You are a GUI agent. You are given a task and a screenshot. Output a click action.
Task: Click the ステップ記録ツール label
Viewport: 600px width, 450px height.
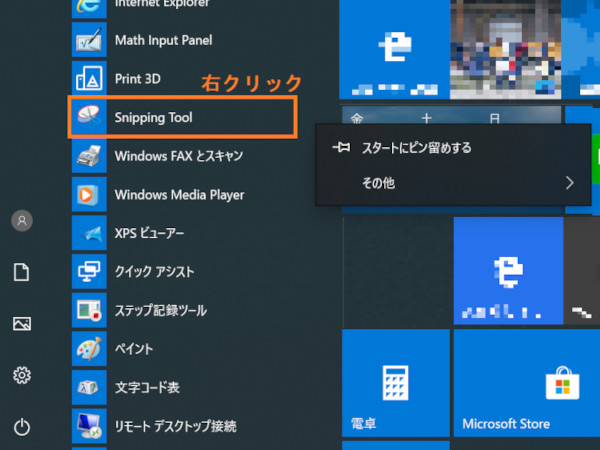coord(161,310)
